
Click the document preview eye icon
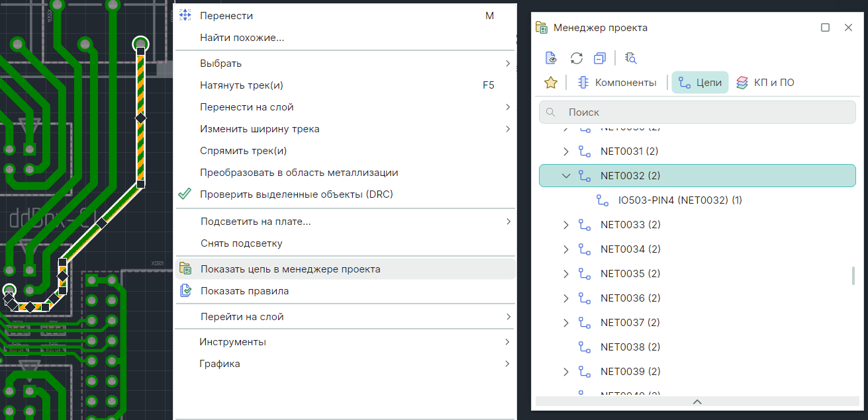click(x=551, y=58)
